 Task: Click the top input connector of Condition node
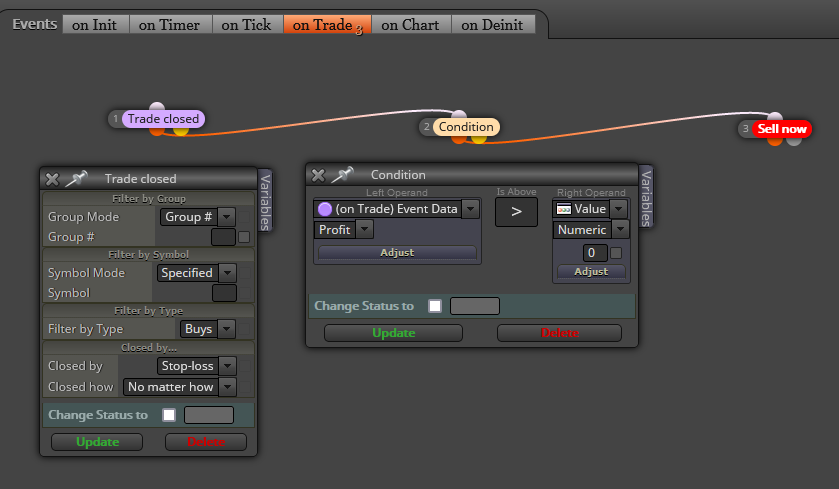coord(459,114)
